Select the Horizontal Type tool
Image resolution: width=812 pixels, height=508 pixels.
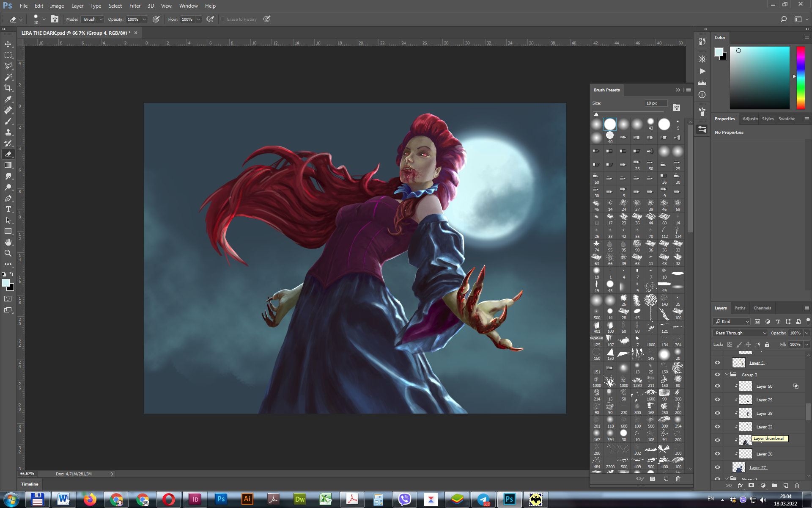click(x=8, y=209)
